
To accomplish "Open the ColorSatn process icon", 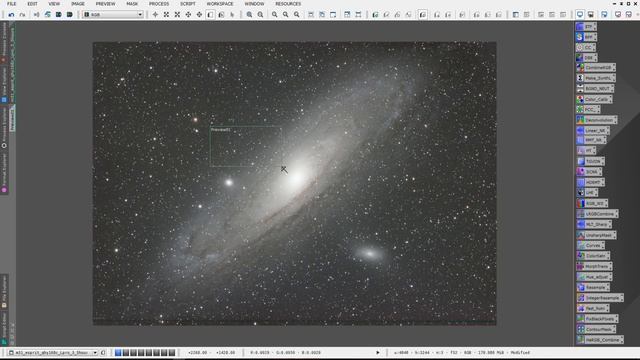I will (x=593, y=256).
